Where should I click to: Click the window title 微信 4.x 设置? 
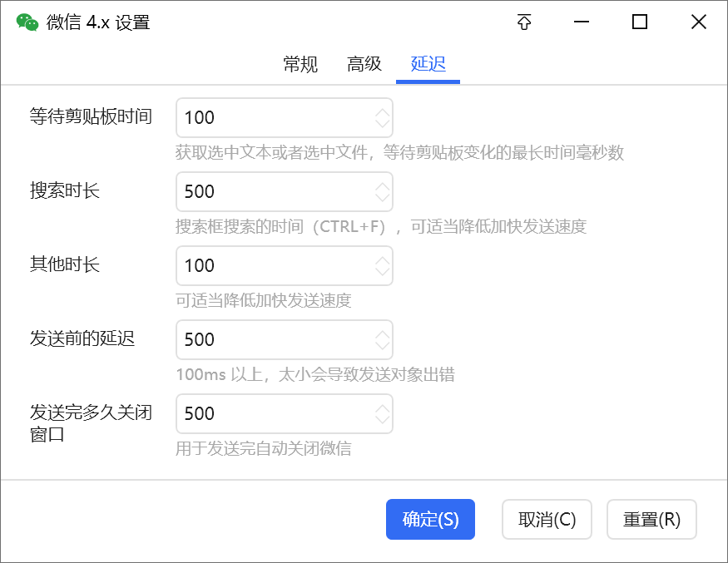click(98, 22)
